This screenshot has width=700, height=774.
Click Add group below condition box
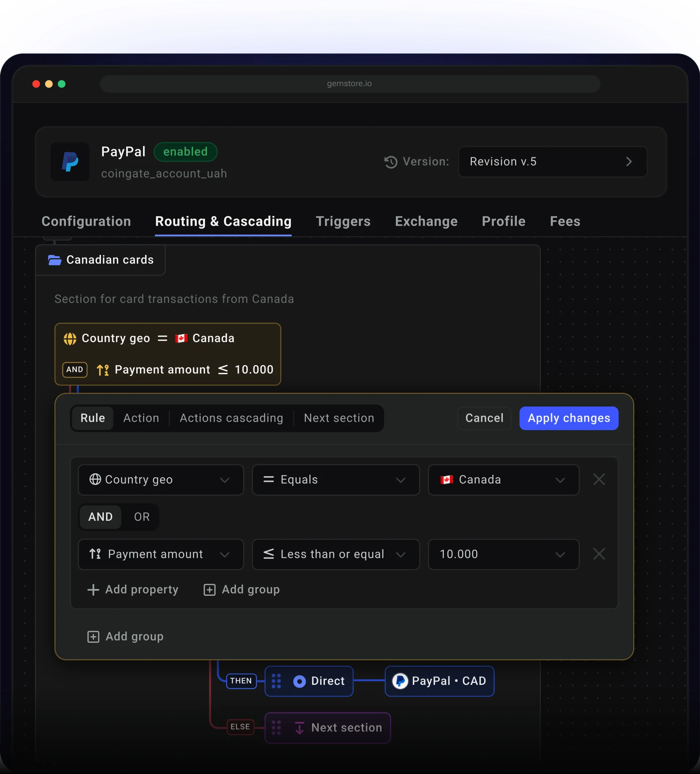click(125, 637)
